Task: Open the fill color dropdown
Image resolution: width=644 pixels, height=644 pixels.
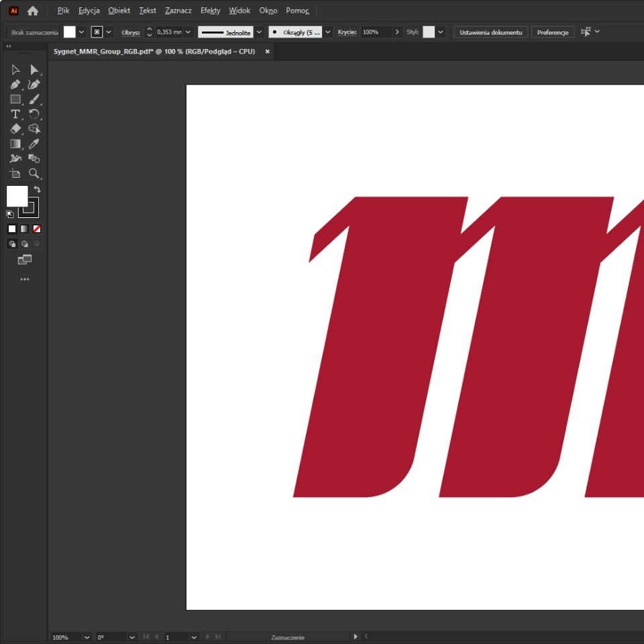Action: (81, 32)
